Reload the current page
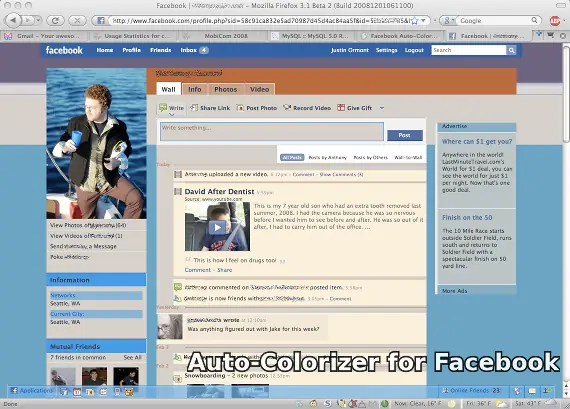This screenshot has width=570, height=409. (x=55, y=21)
